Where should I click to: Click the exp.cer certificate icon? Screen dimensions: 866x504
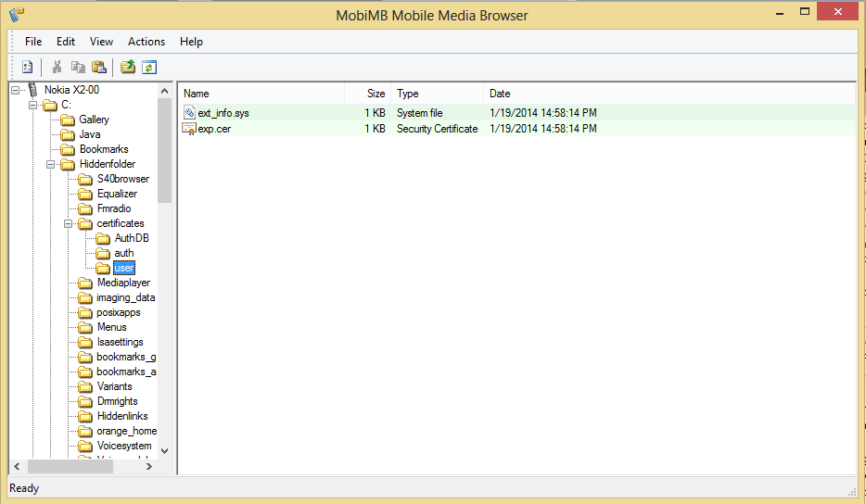(x=189, y=129)
